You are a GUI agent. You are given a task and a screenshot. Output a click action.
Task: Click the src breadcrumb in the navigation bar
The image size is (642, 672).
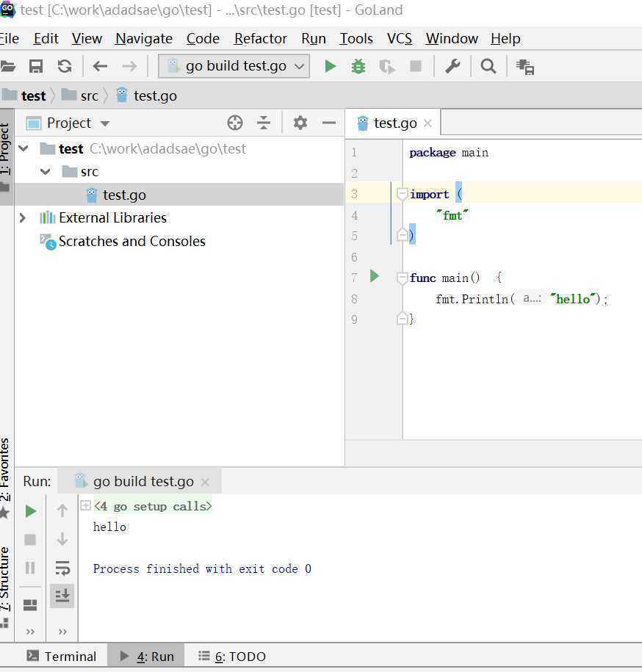(x=80, y=95)
